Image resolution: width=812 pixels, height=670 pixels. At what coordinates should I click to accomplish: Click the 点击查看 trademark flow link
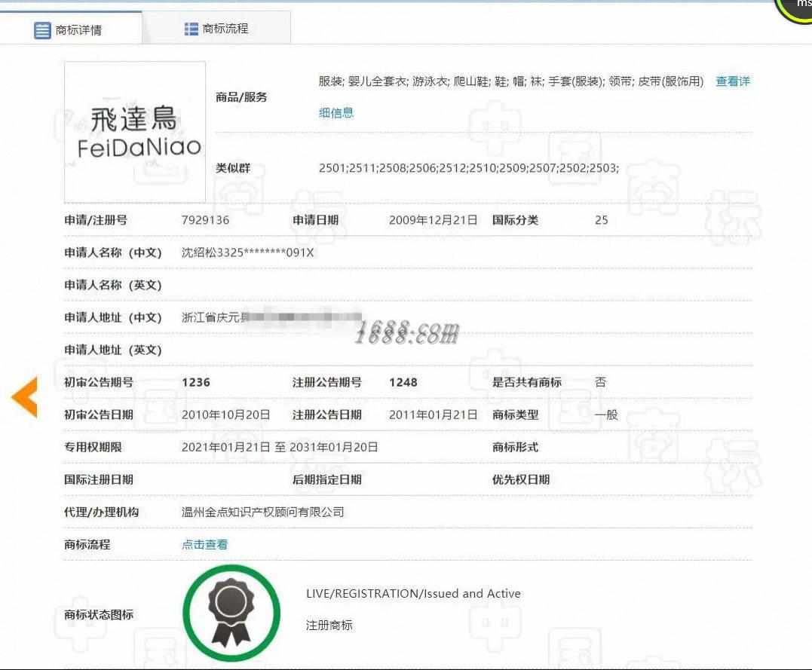204,544
